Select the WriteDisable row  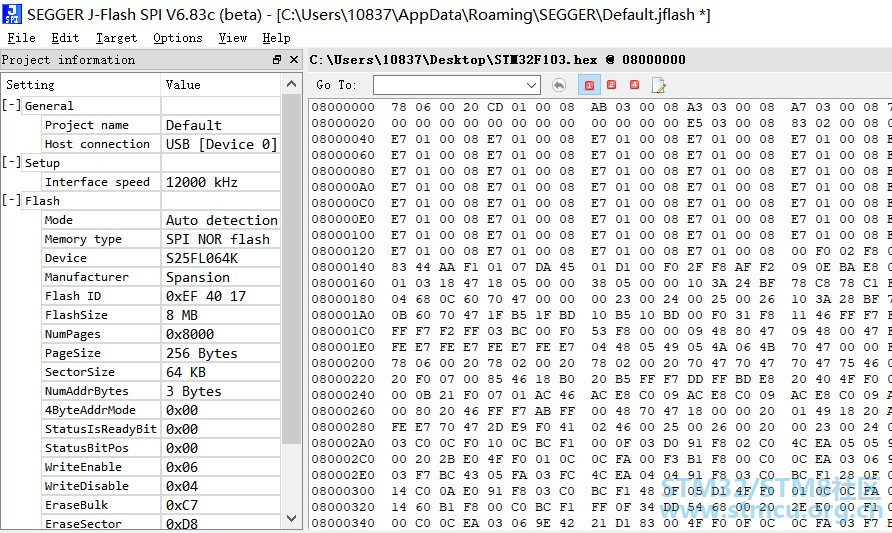(x=162, y=486)
